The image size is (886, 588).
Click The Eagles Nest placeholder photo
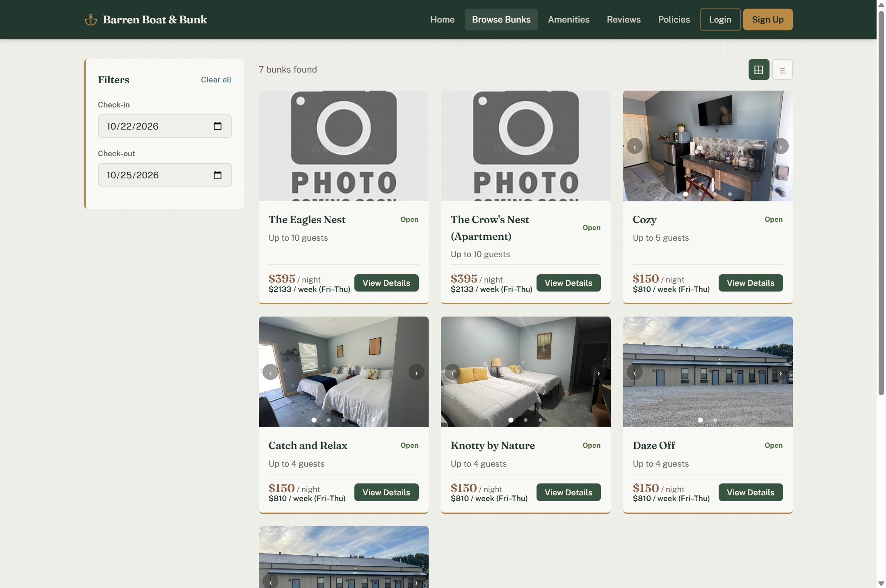click(x=343, y=146)
